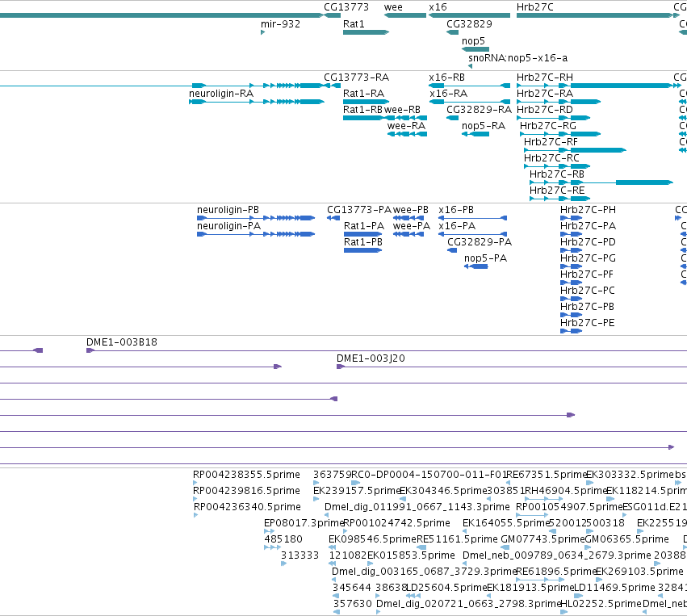Click the DME1-003J20 clone label
687x616 pixels.
371,358
